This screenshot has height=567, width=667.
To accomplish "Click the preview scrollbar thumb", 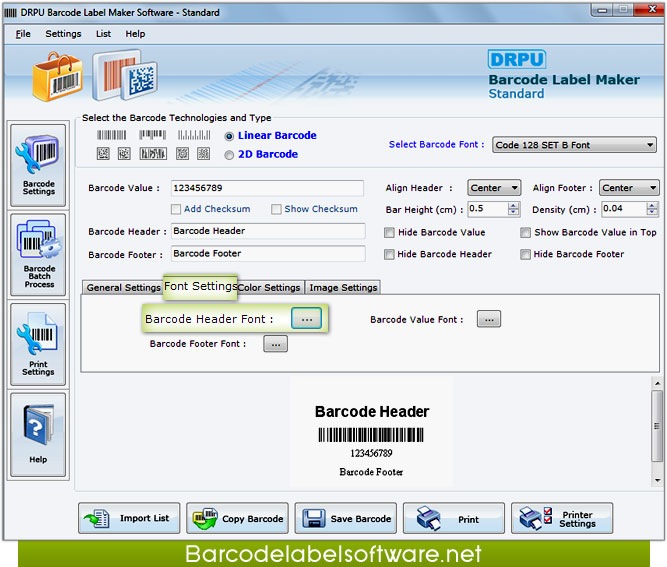I will coord(657,425).
